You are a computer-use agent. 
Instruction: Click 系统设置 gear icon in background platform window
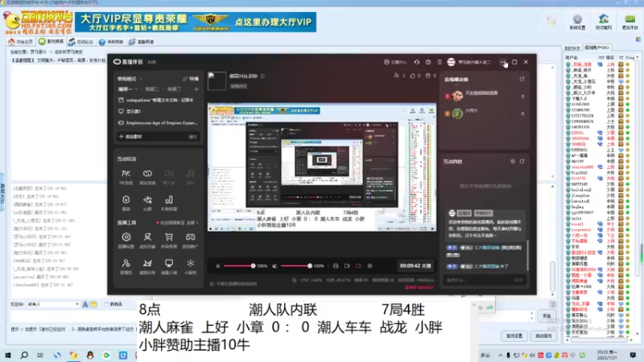click(x=577, y=22)
